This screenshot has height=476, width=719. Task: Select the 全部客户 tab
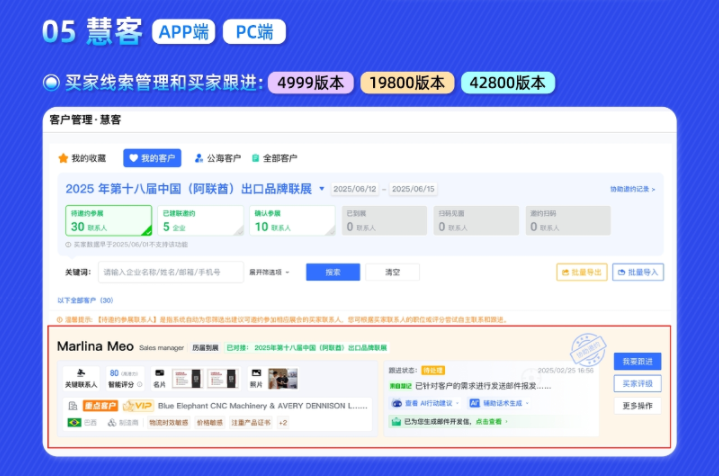pos(274,158)
